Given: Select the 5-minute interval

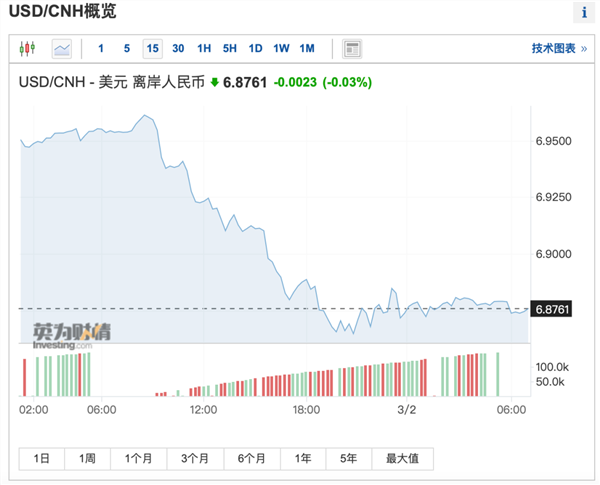Looking at the screenshot, I should pyautogui.click(x=126, y=48).
